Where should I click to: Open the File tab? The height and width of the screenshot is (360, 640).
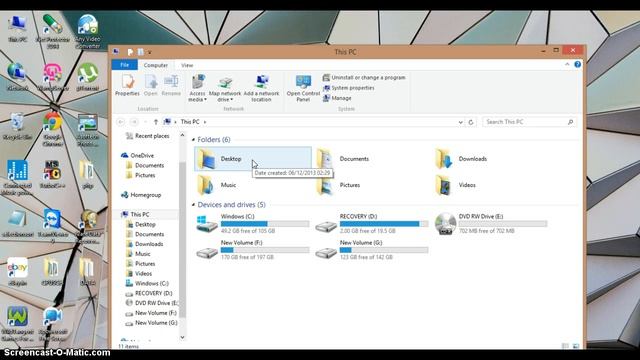(124, 65)
